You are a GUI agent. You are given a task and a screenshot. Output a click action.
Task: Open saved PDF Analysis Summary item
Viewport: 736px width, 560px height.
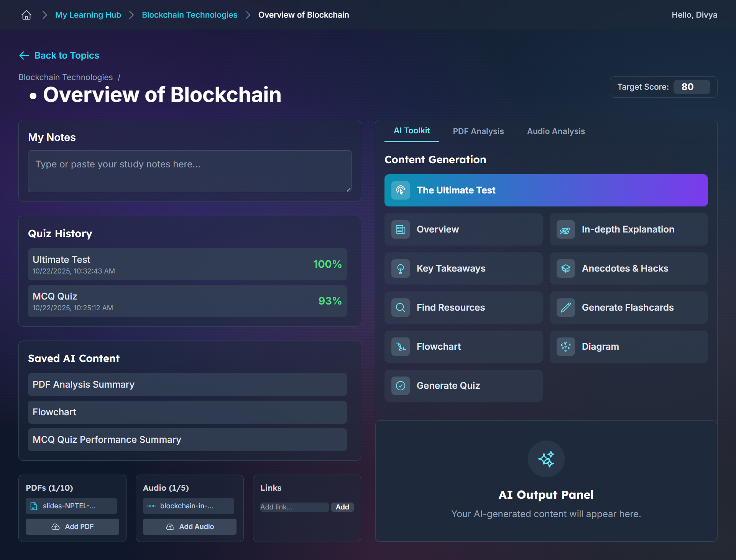(187, 385)
